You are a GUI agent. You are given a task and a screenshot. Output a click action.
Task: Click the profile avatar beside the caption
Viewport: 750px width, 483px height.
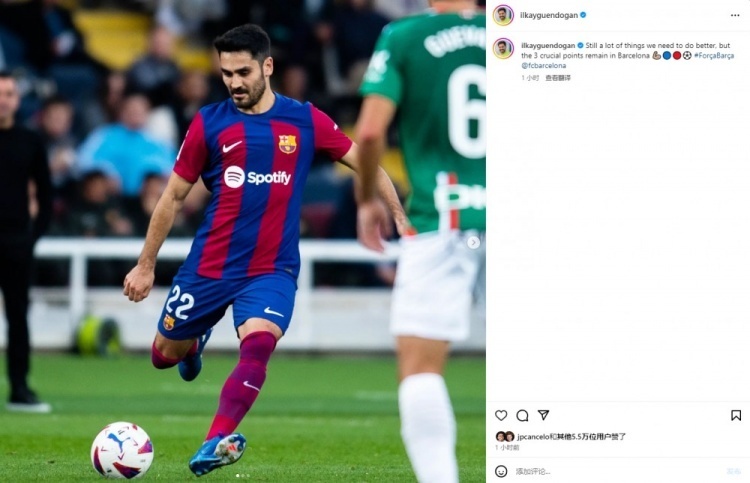coord(503,49)
